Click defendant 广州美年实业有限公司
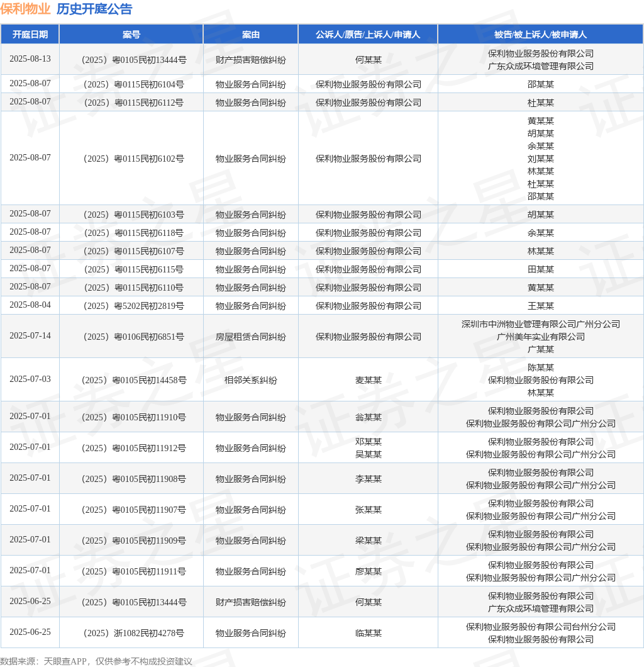The width and height of the screenshot is (644, 667). click(x=541, y=337)
